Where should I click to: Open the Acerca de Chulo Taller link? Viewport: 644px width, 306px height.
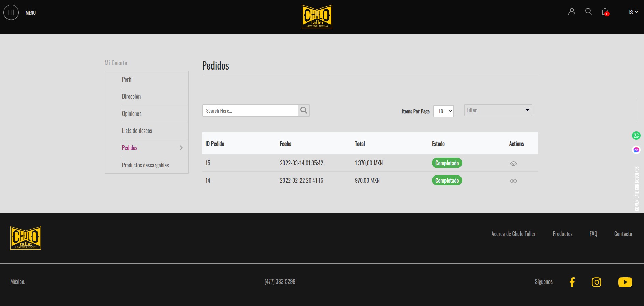pyautogui.click(x=513, y=234)
